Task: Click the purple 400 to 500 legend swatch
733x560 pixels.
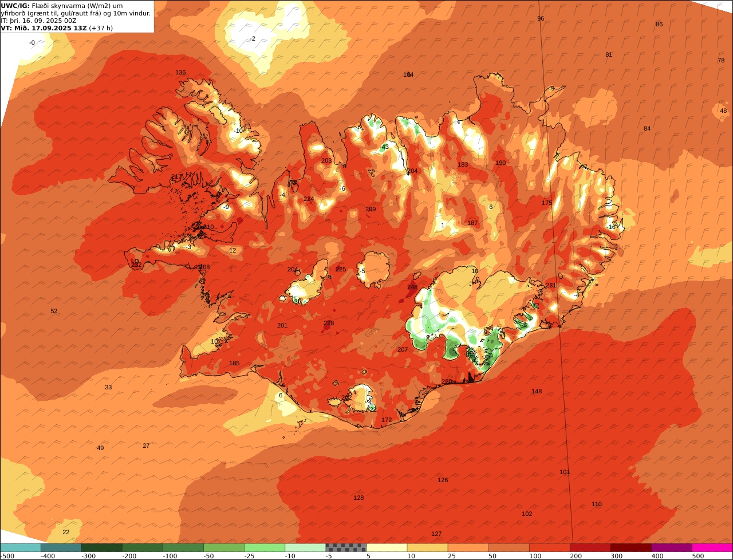Action: pyautogui.click(x=671, y=547)
